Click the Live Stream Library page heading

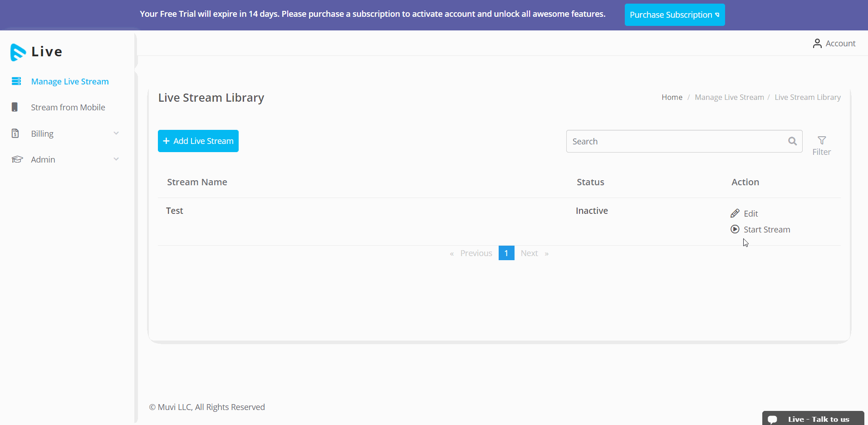tap(211, 98)
